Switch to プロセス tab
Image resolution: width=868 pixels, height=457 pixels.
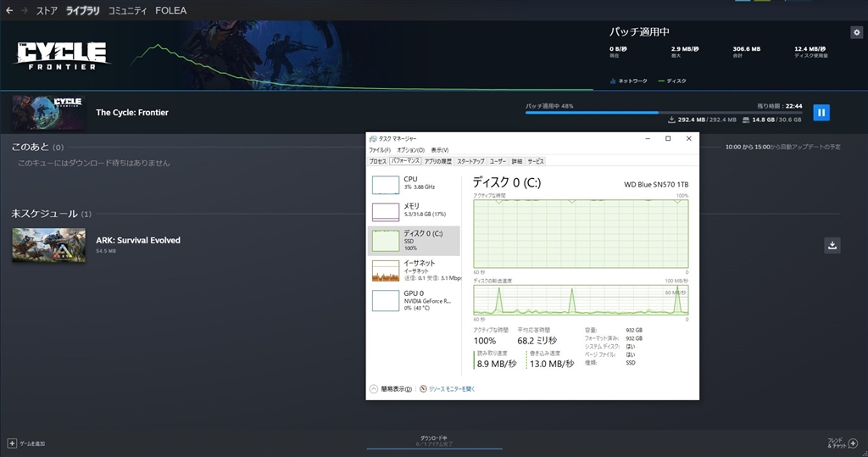(x=377, y=161)
